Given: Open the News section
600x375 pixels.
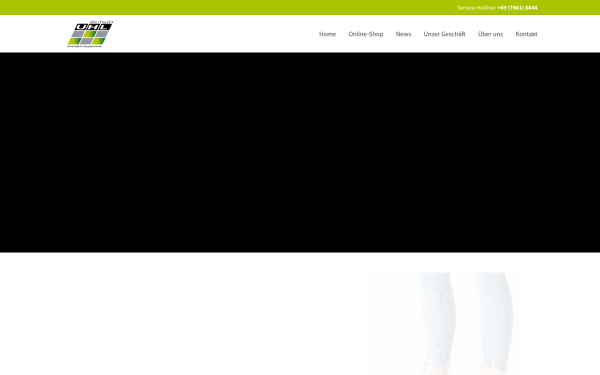Looking at the screenshot, I should click(x=403, y=34).
